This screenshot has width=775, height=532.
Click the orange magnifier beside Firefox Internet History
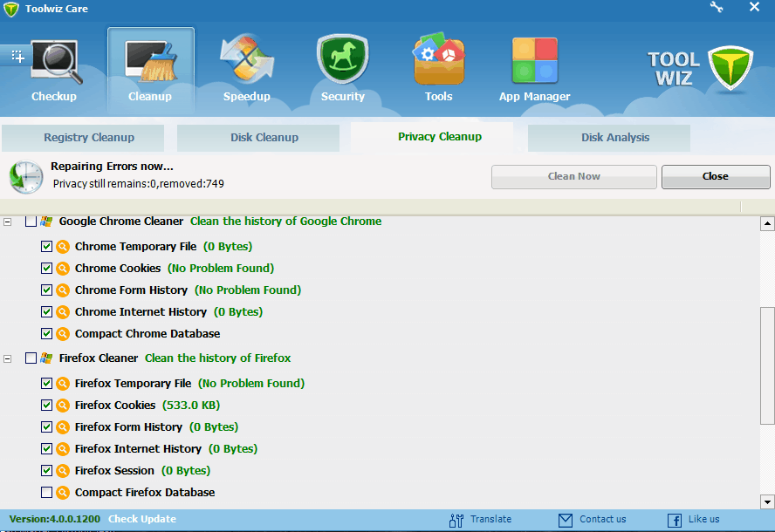[63, 448]
